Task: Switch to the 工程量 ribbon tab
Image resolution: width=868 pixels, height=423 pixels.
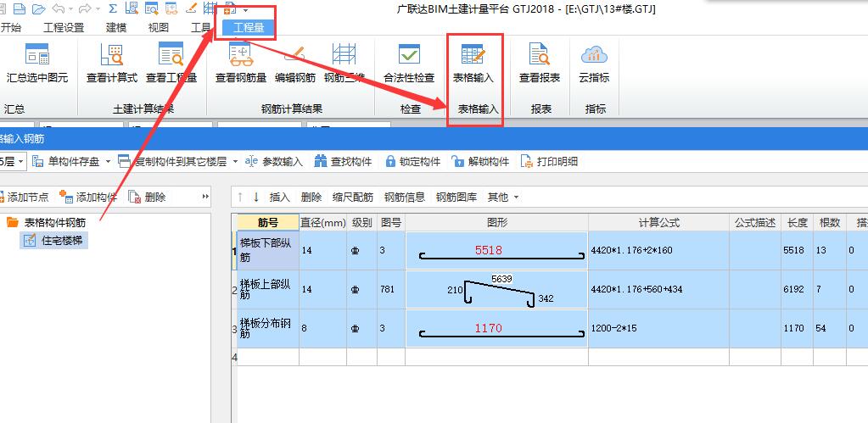Action: 249,28
